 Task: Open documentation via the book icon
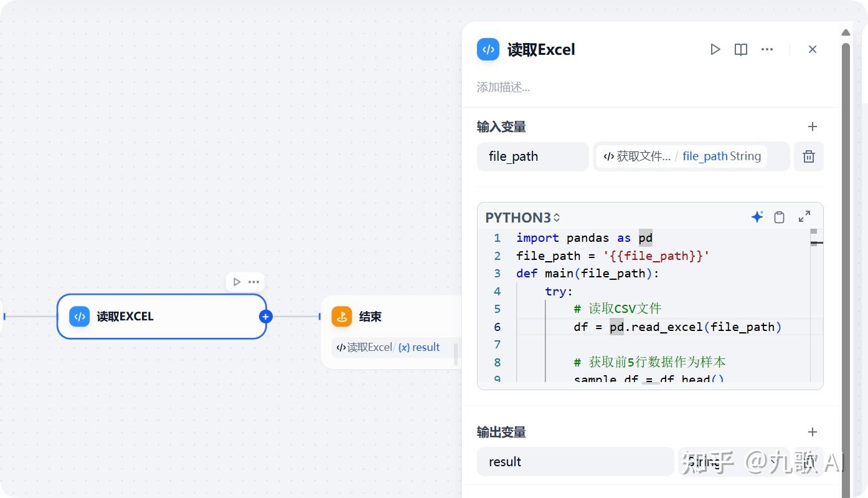click(x=740, y=49)
